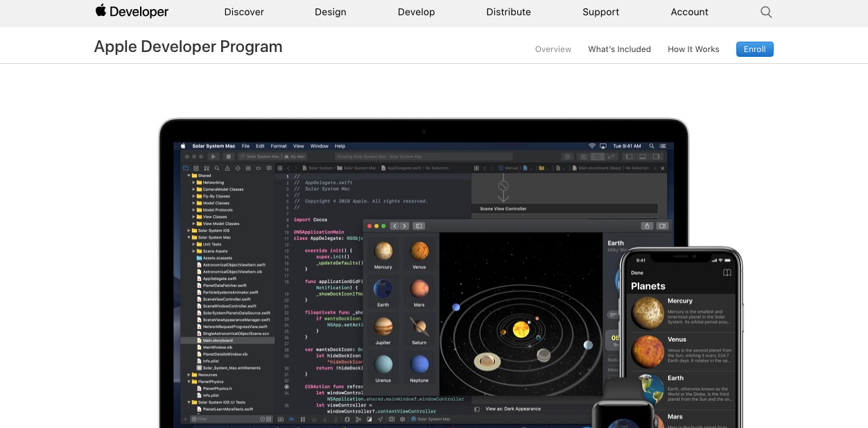This screenshot has width=868, height=428.
Task: Click the pause button in debug bar
Action: (303, 419)
